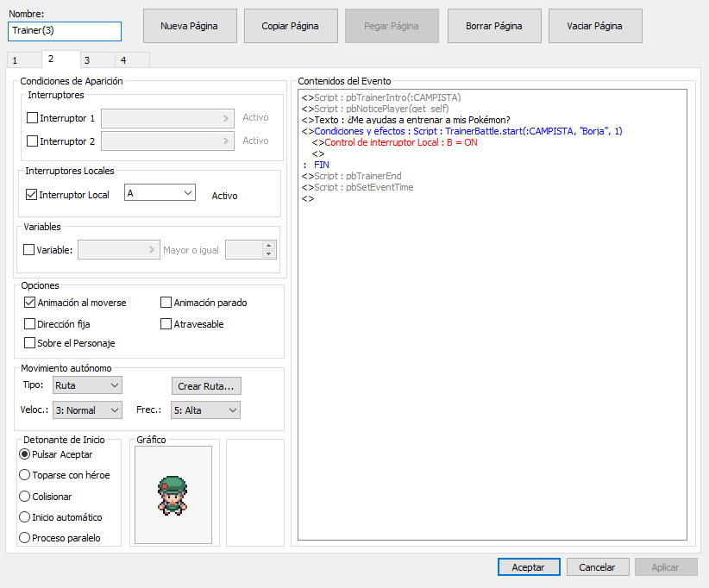Select Inicio automático trigger
The image size is (709, 588).
tap(24, 517)
